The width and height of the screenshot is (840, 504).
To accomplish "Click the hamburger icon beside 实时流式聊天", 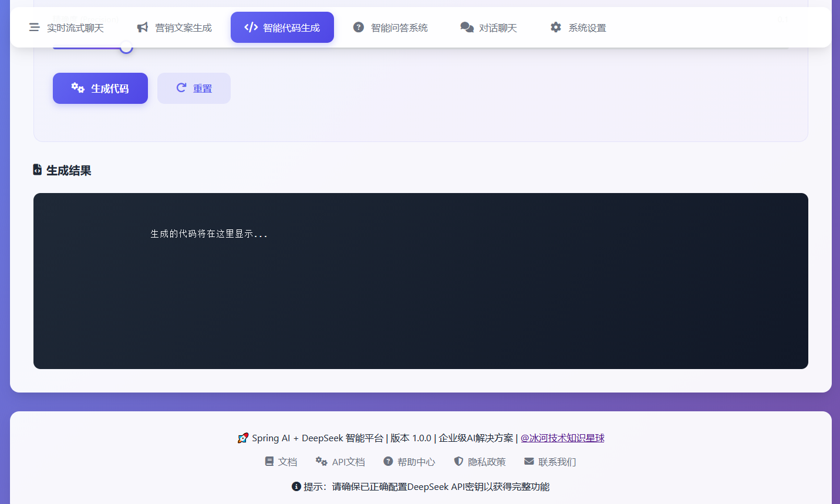I will tap(35, 28).
